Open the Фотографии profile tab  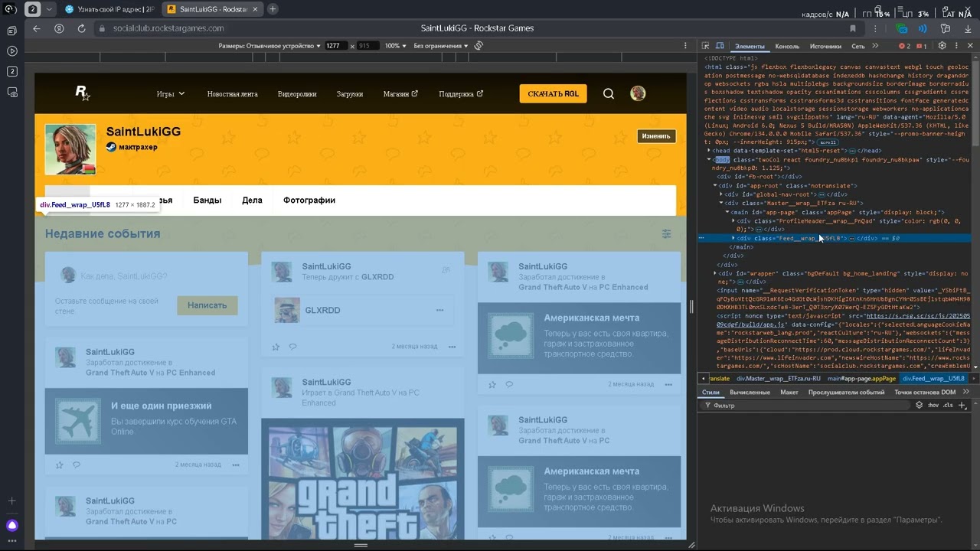click(x=309, y=201)
